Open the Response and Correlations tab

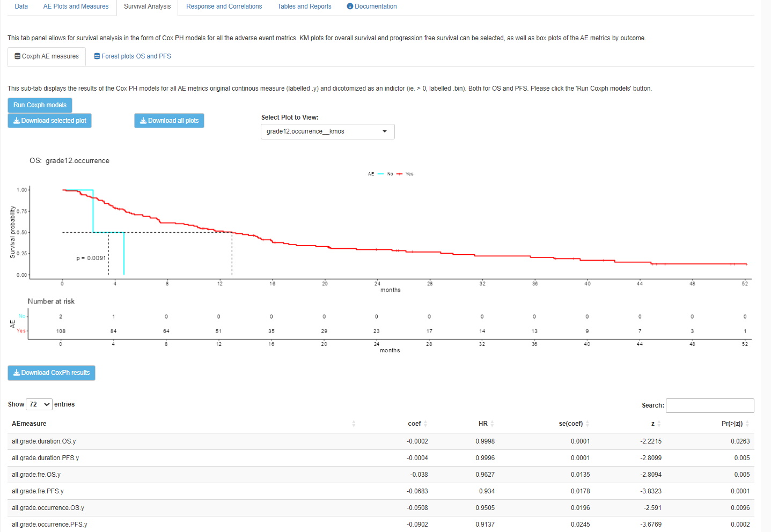(x=224, y=6)
